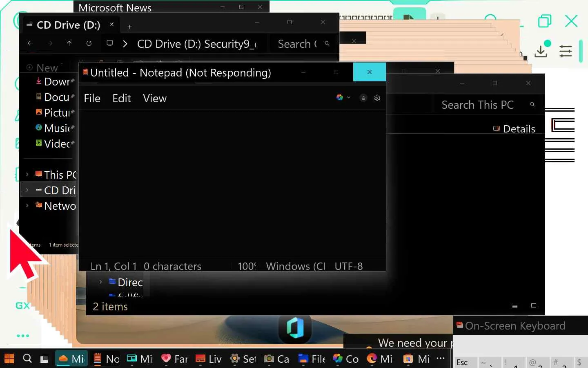
Task: Open Documents in the navigation pane
Action: [x=55, y=97]
